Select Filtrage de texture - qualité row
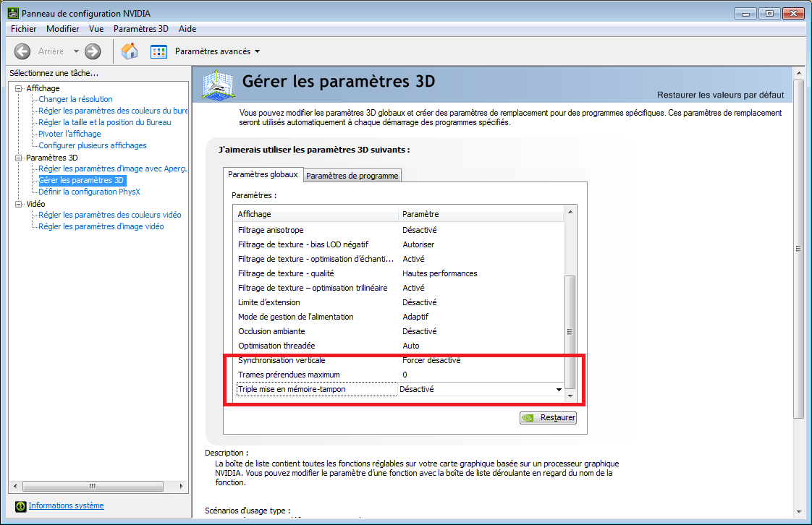The width and height of the screenshot is (812, 525). point(399,273)
